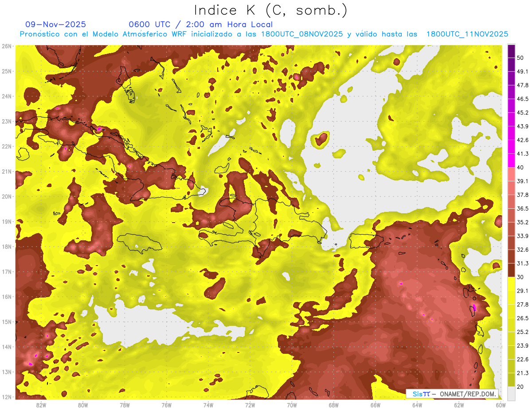
Task: Click the '22N' latitude label
Action: [7, 146]
